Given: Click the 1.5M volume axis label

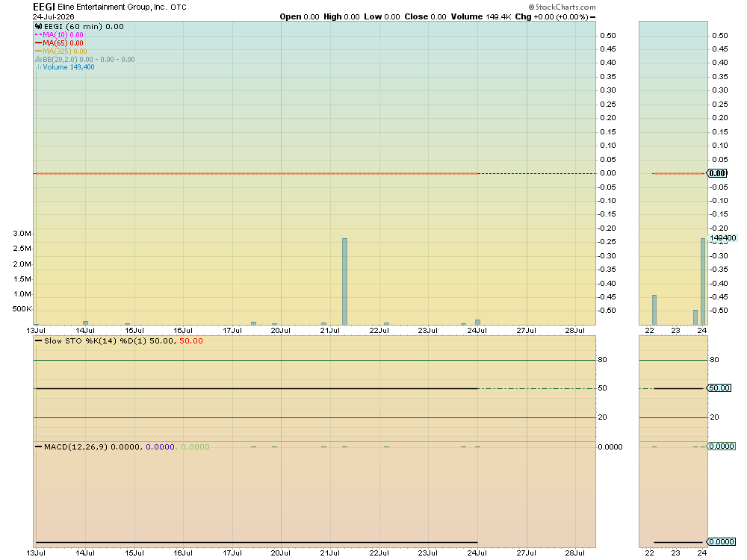Looking at the screenshot, I should click(x=22, y=279).
